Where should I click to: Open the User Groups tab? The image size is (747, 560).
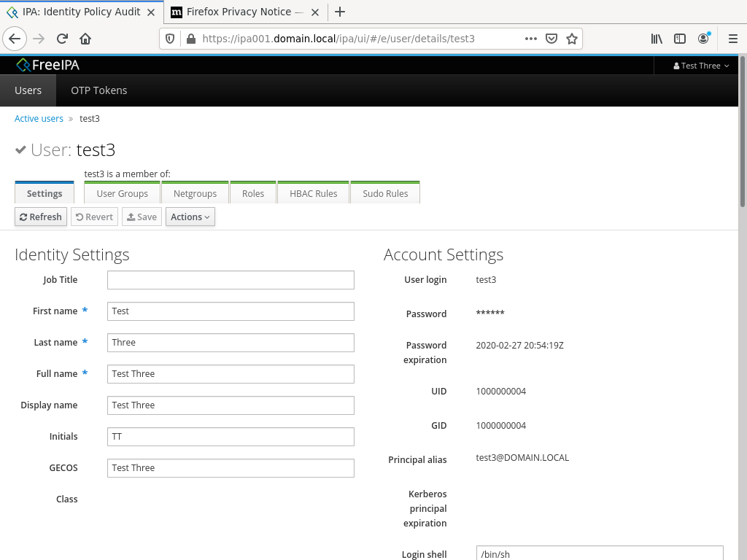click(122, 192)
